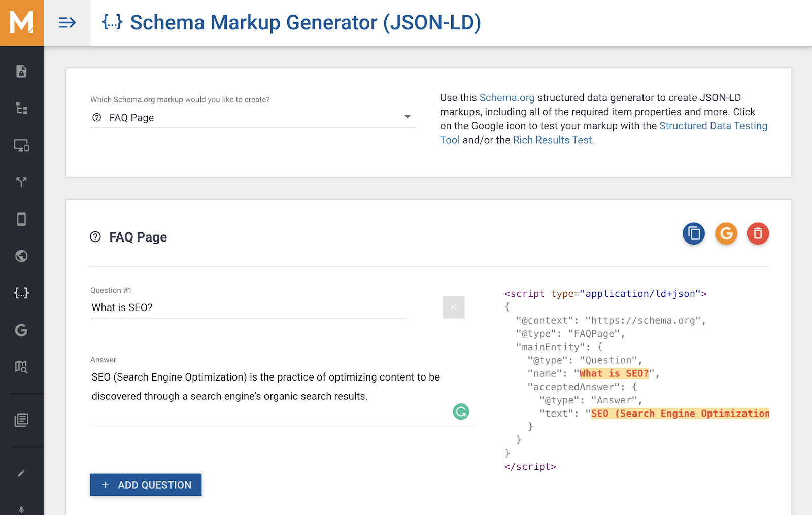
Task: Select the mobile phone icon in the sidebar
Action: tap(21, 219)
